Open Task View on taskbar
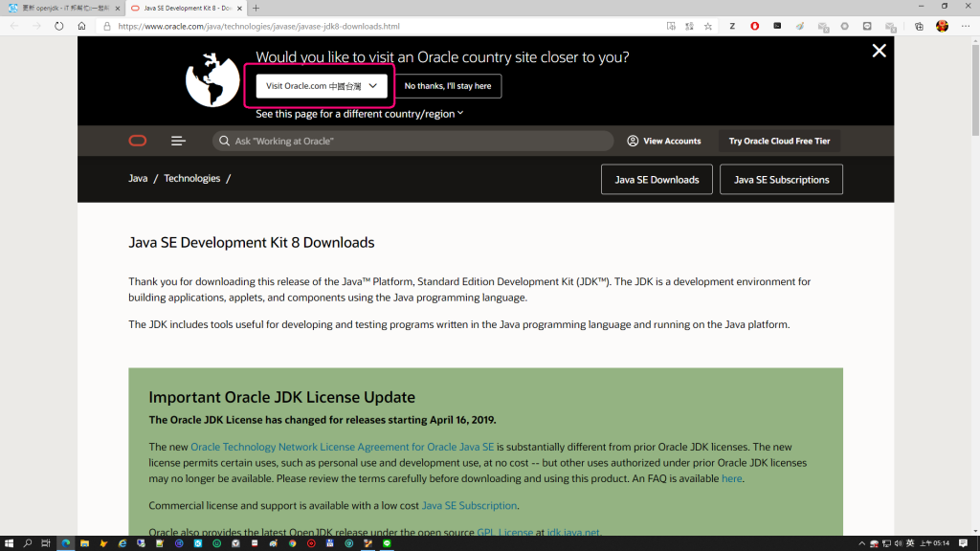 tap(46, 543)
